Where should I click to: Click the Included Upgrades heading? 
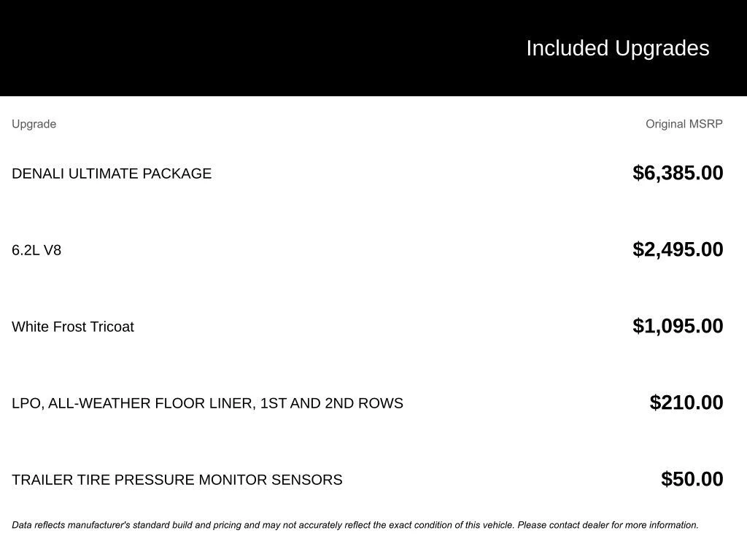tap(617, 48)
